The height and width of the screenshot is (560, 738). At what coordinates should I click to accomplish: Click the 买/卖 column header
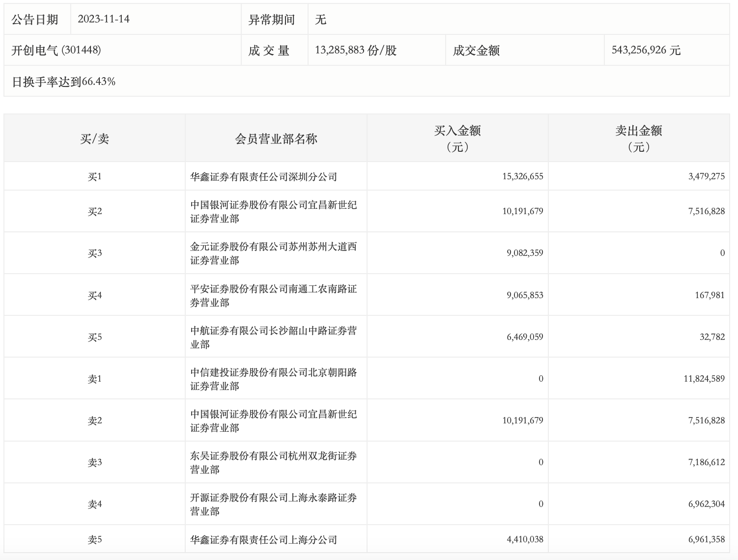95,139
